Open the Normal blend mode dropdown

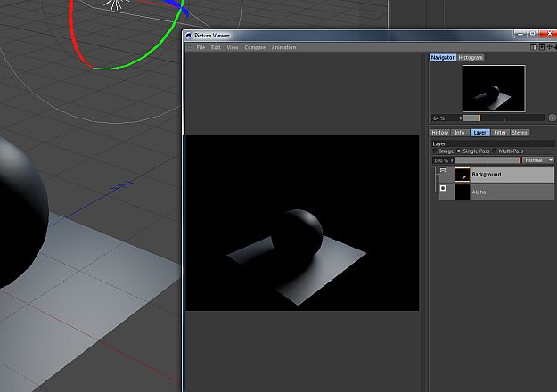pos(538,160)
